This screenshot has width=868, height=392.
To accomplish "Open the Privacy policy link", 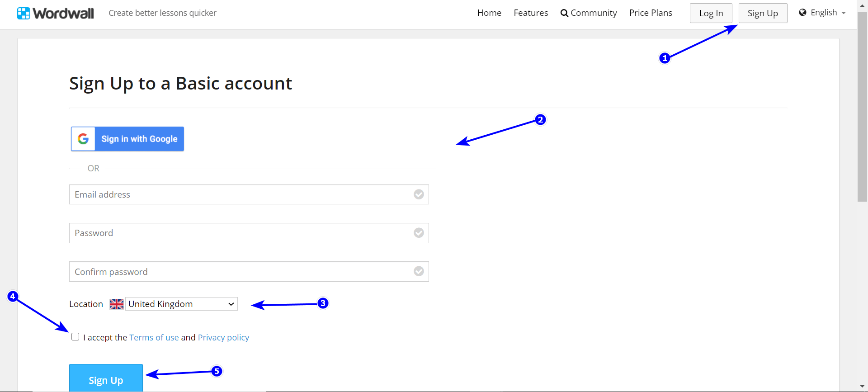I will [x=223, y=338].
